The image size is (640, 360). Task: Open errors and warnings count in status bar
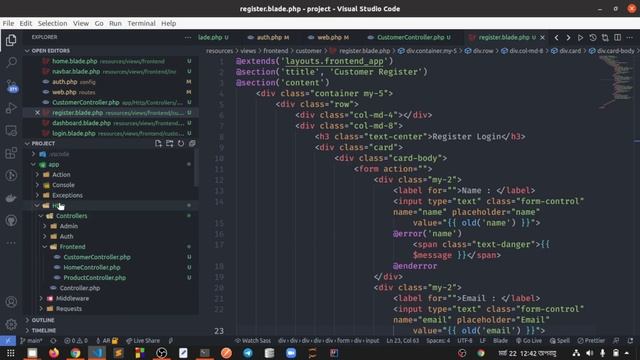pyautogui.click(x=76, y=340)
